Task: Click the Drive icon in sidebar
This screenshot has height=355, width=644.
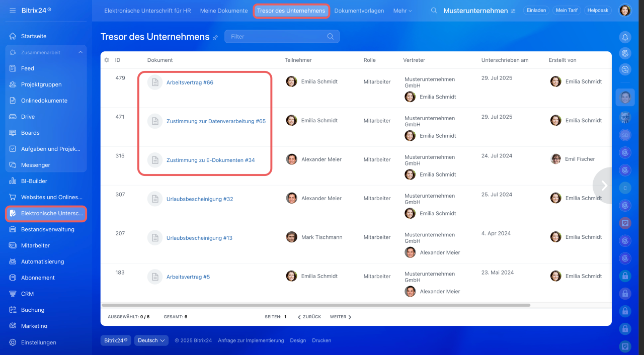Action: click(x=13, y=117)
